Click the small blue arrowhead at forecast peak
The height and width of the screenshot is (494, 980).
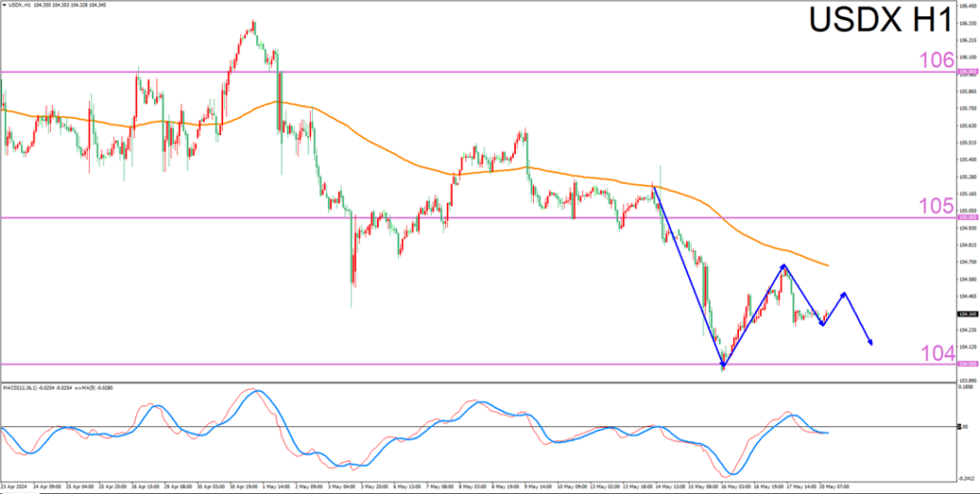point(842,294)
